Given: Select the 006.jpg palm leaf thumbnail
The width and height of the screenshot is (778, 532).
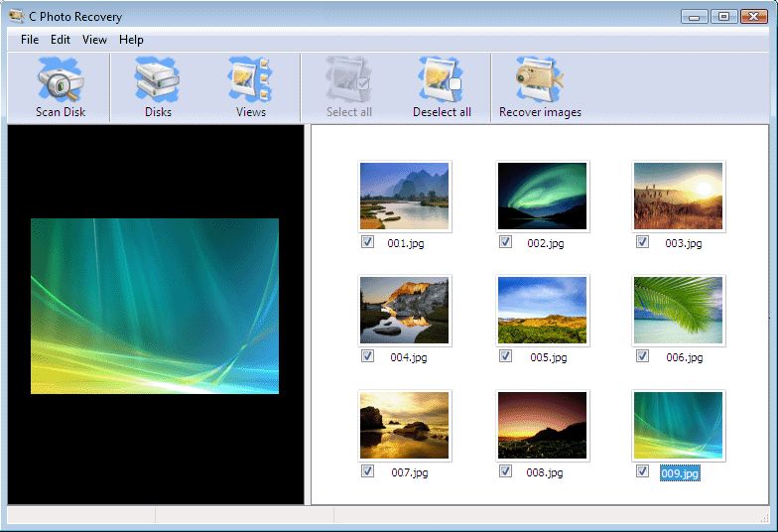Looking at the screenshot, I should click(x=679, y=311).
